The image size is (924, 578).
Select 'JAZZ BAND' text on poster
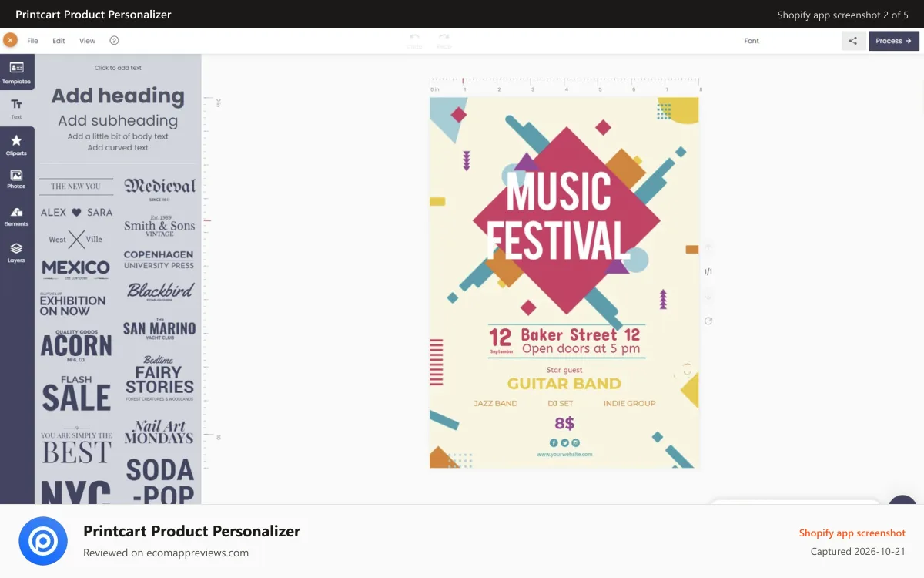point(496,403)
